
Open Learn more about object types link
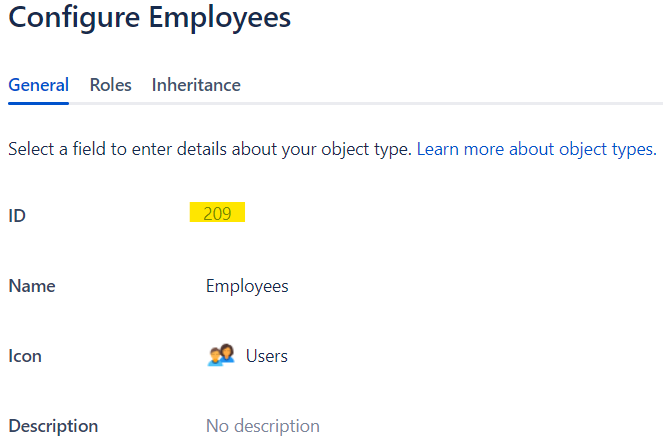coord(537,149)
